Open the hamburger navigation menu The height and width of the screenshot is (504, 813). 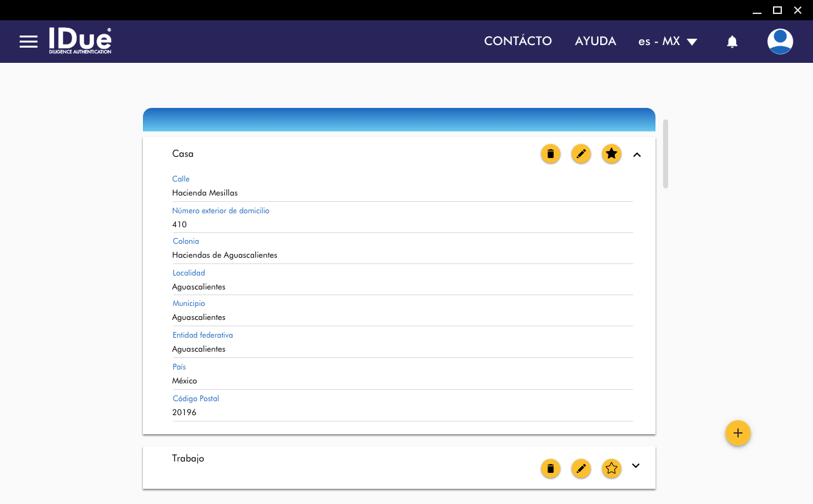29,42
